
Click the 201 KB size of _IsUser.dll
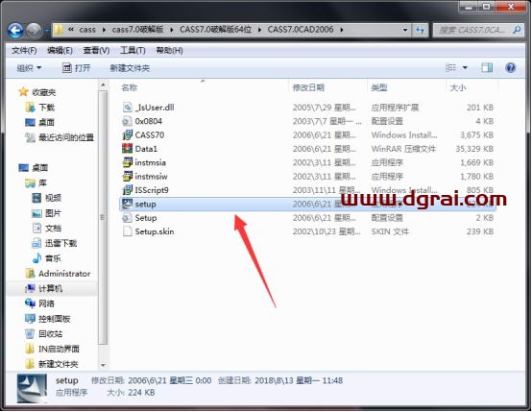[479, 108]
